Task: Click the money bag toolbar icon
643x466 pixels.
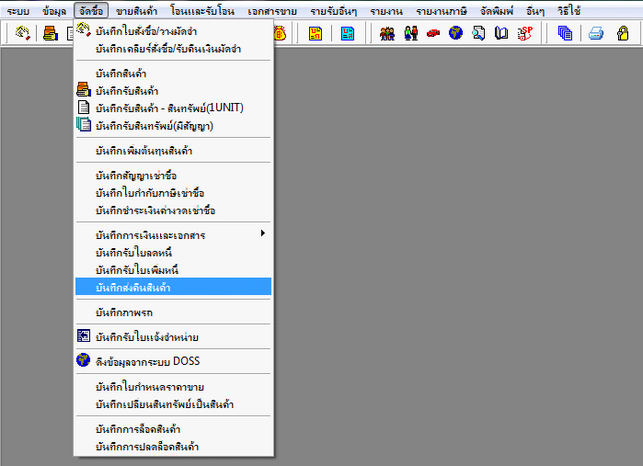Action: click(x=280, y=33)
